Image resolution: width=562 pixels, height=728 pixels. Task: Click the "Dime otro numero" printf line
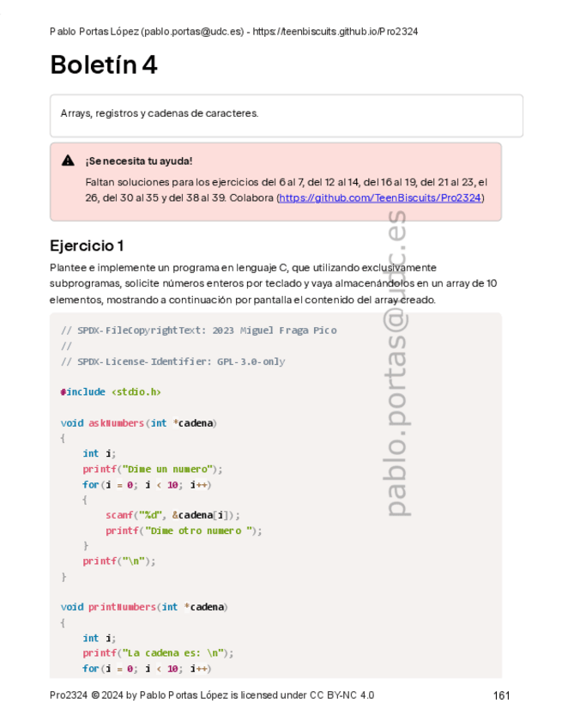point(184,531)
